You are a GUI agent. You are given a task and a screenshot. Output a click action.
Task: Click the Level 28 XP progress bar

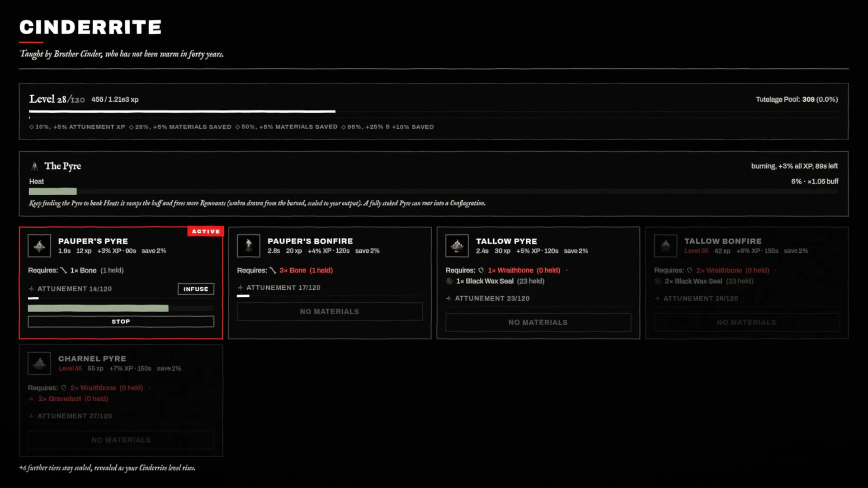(x=434, y=111)
